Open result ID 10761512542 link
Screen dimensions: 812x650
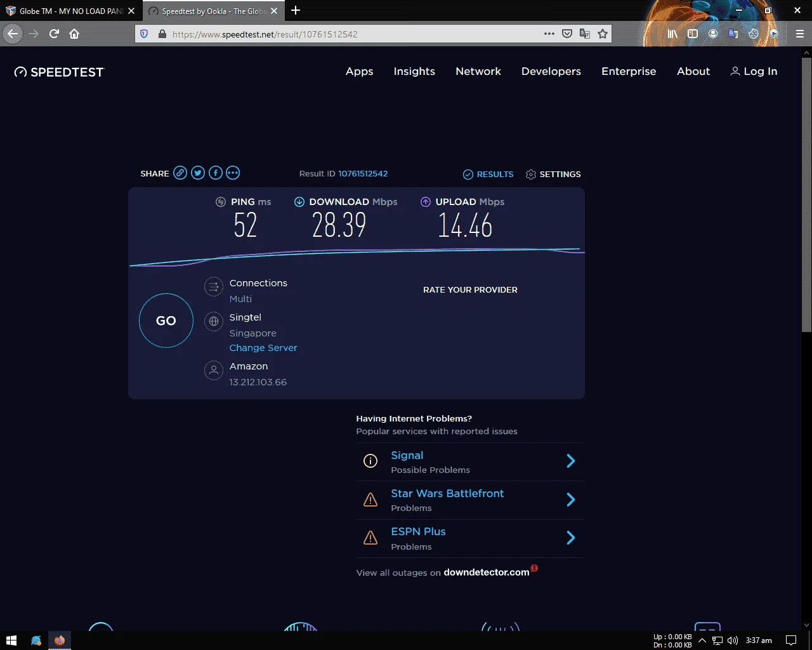click(363, 173)
